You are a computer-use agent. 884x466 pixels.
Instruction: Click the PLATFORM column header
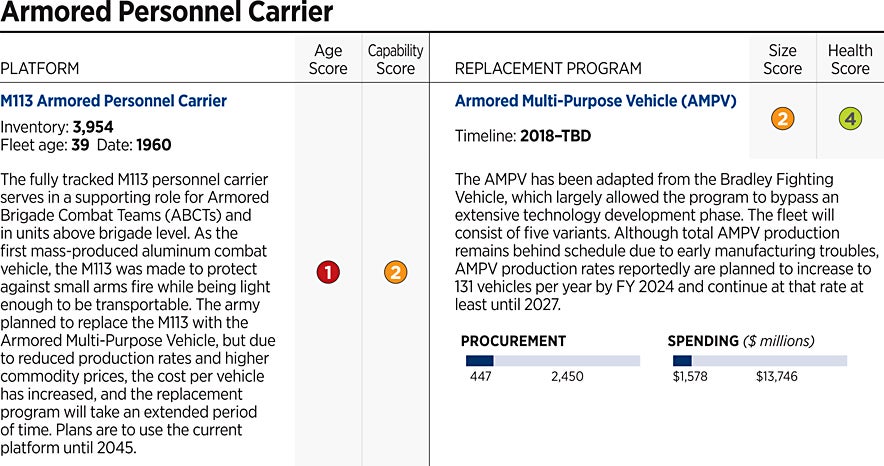tap(40, 68)
